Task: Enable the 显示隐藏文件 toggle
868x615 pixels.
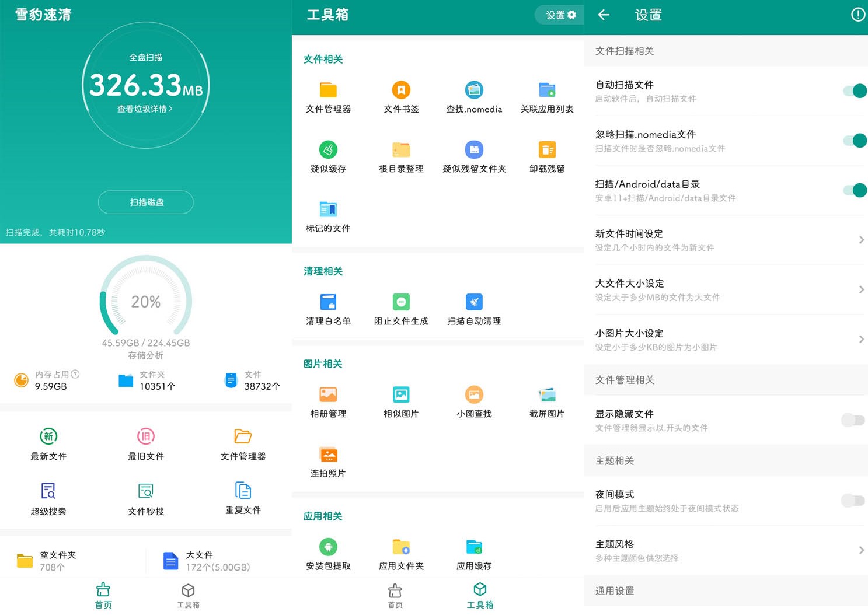Action: (x=853, y=420)
